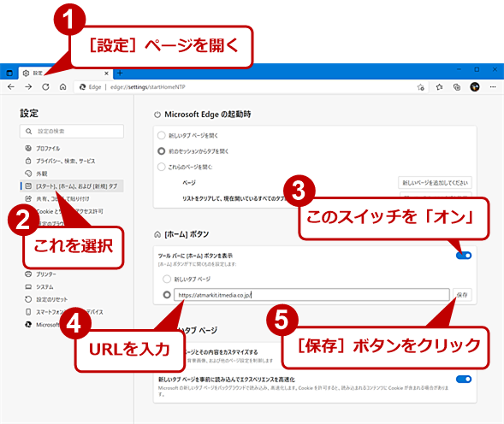Select 新しいタブ ページを開く startup option
The width and height of the screenshot is (504, 424).
pos(162,135)
